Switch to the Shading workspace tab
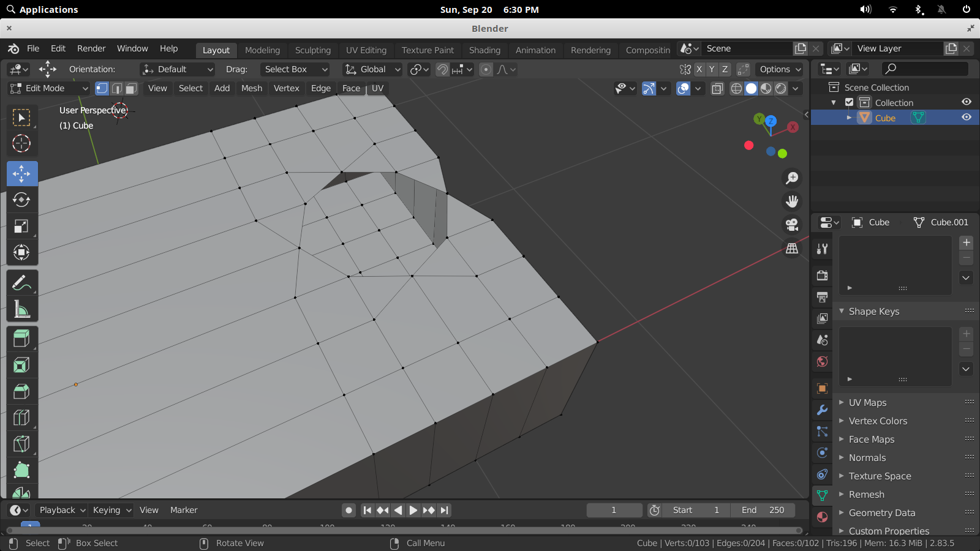The image size is (980, 551). tap(484, 50)
